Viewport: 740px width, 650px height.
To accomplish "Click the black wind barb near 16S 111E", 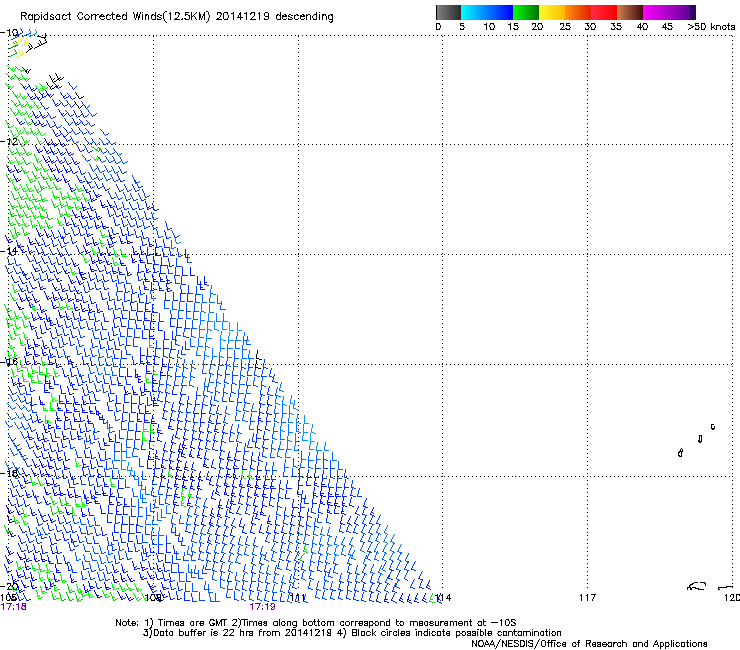I will (x=258, y=360).
